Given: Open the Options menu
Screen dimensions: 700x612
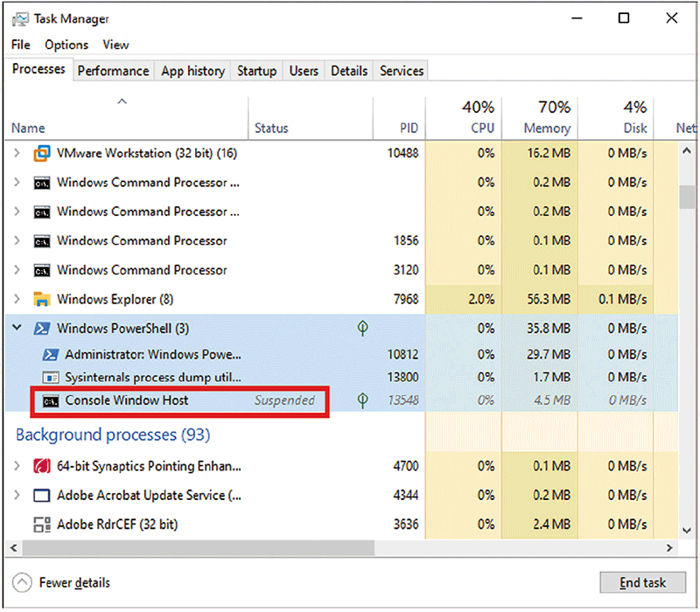Looking at the screenshot, I should point(66,45).
